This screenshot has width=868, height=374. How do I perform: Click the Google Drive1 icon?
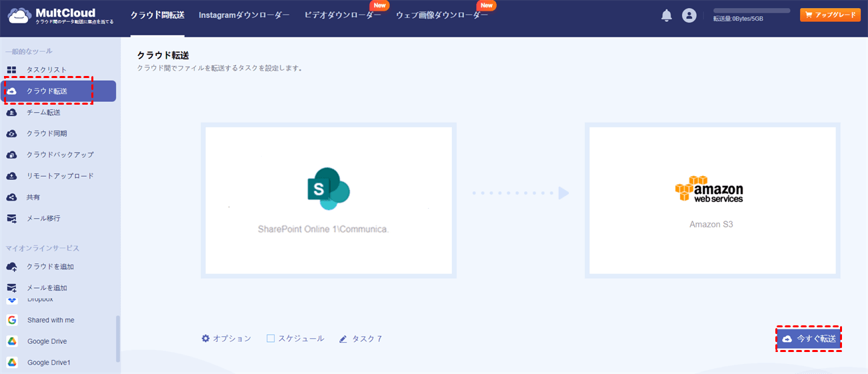(x=12, y=363)
